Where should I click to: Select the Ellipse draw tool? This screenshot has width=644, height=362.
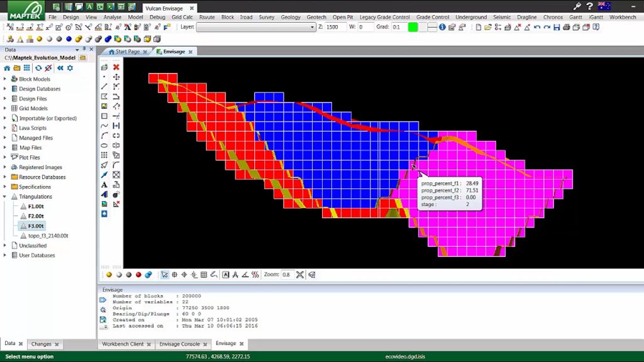[104, 145]
